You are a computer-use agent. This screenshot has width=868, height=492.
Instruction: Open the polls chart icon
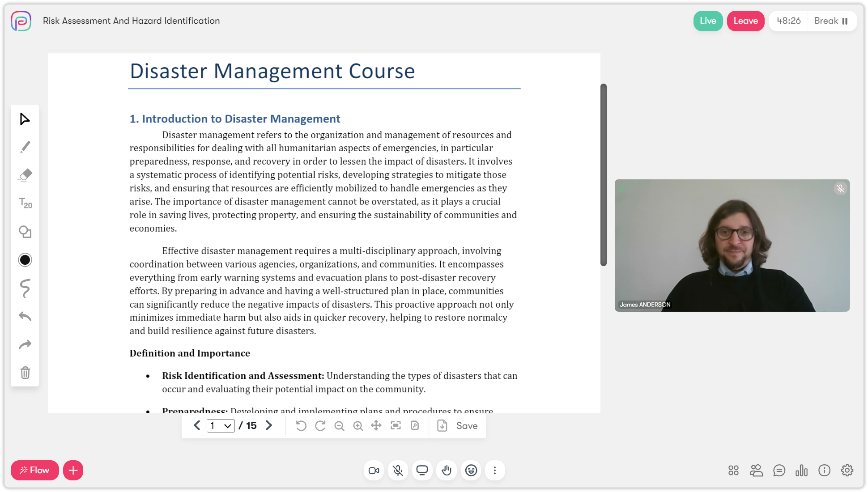click(801, 471)
